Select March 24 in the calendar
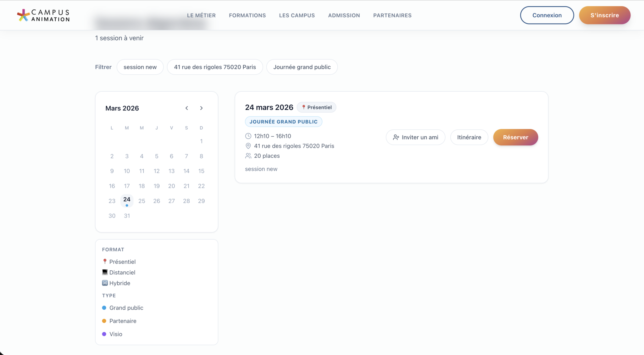Image resolution: width=644 pixels, height=355 pixels. click(127, 200)
